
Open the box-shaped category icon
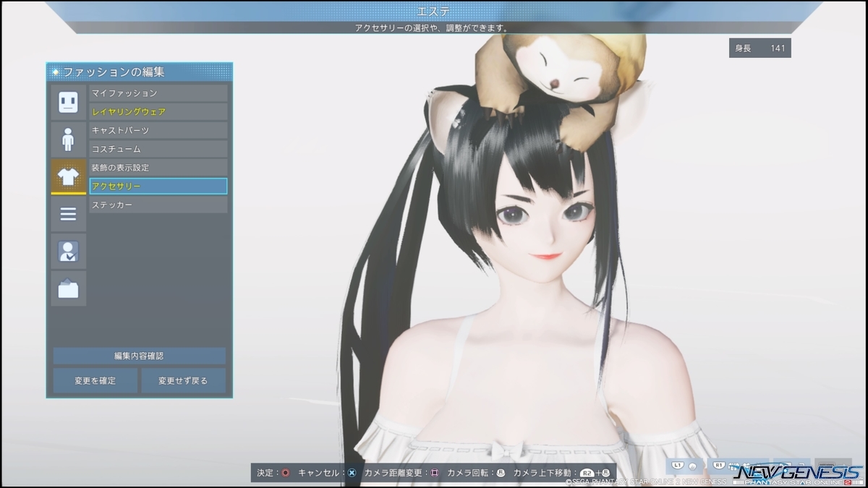[x=68, y=288]
